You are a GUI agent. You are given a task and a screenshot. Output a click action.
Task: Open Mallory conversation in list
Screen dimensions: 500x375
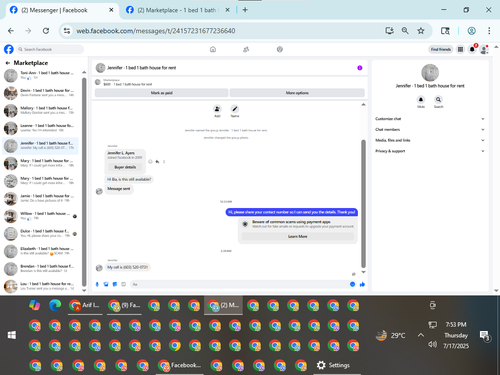click(x=40, y=111)
